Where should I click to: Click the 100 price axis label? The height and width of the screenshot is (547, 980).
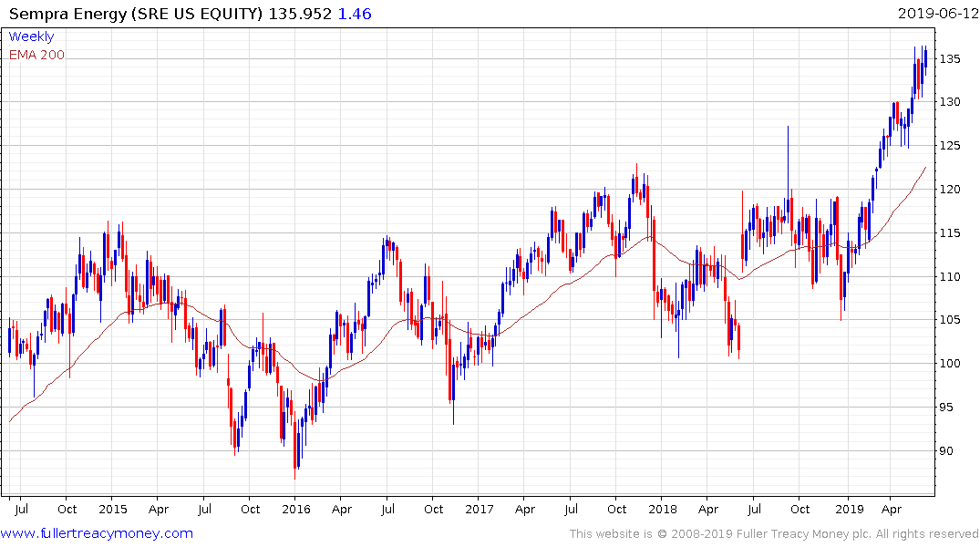[x=949, y=363]
